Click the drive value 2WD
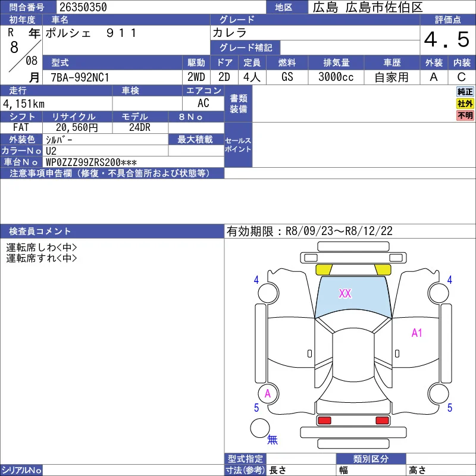 [196, 77]
